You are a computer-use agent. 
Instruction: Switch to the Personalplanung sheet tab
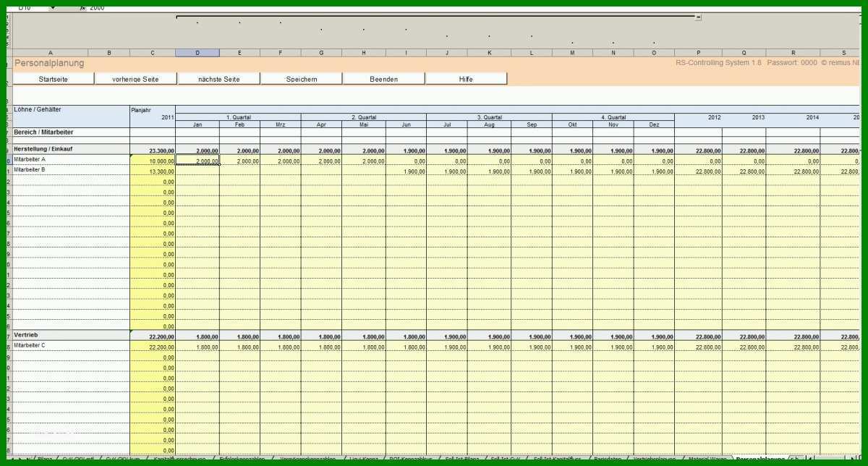[759, 459]
